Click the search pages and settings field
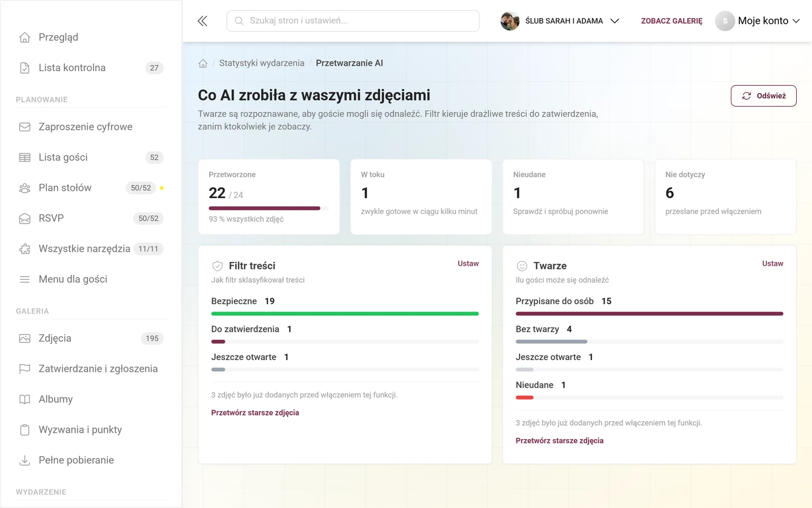812x508 pixels. tap(353, 21)
